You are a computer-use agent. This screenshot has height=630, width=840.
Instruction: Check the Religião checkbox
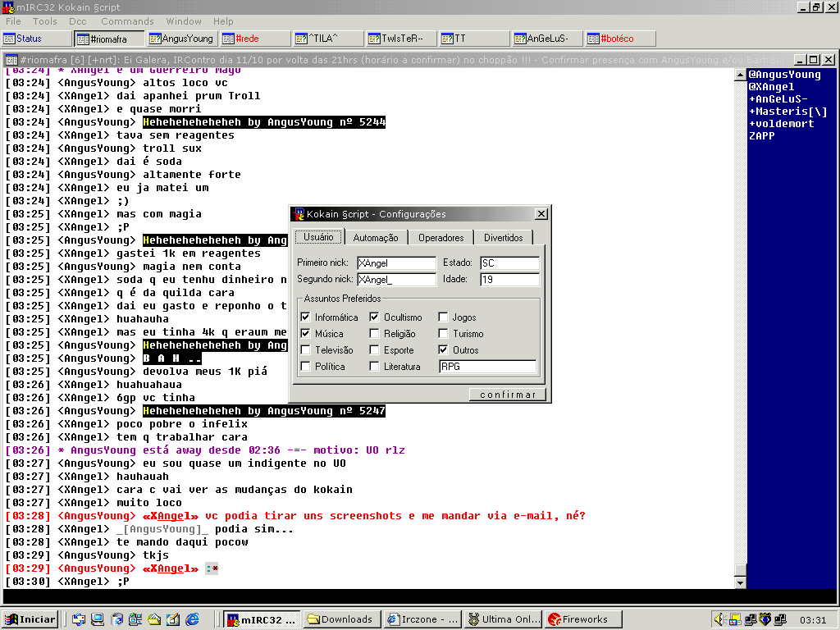[x=374, y=334]
